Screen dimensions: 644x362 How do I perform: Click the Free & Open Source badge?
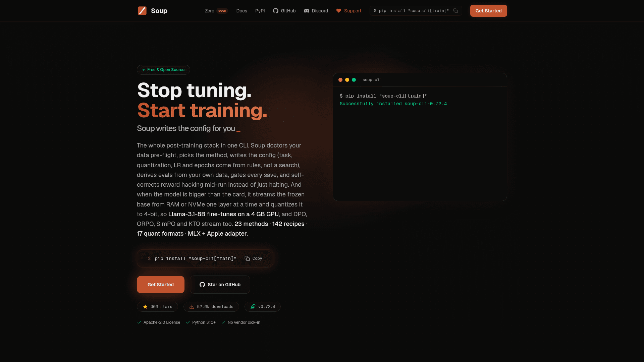tap(163, 70)
